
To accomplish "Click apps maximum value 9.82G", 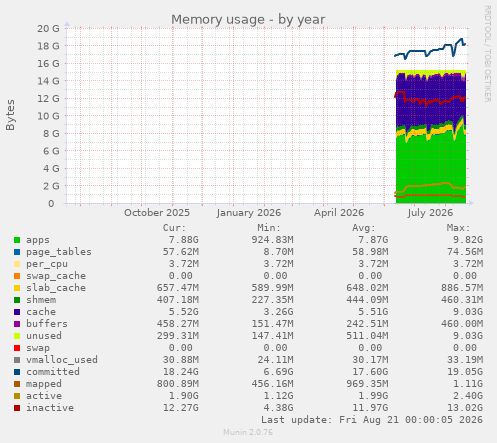I will point(468,240).
